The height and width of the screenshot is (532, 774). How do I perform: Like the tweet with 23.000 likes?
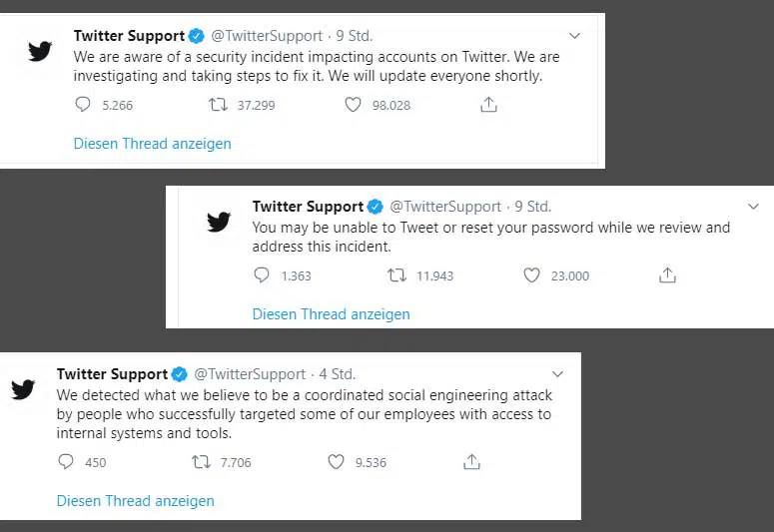click(x=531, y=274)
